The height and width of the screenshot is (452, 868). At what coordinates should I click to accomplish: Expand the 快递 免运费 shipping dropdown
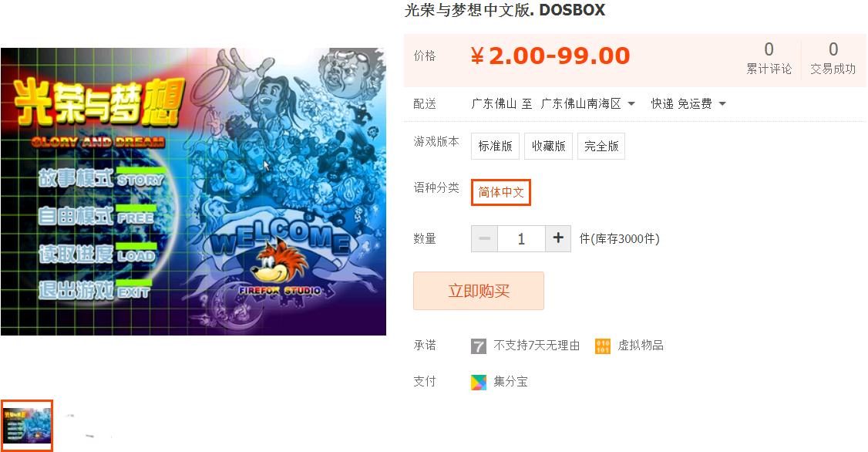pyautogui.click(x=688, y=104)
